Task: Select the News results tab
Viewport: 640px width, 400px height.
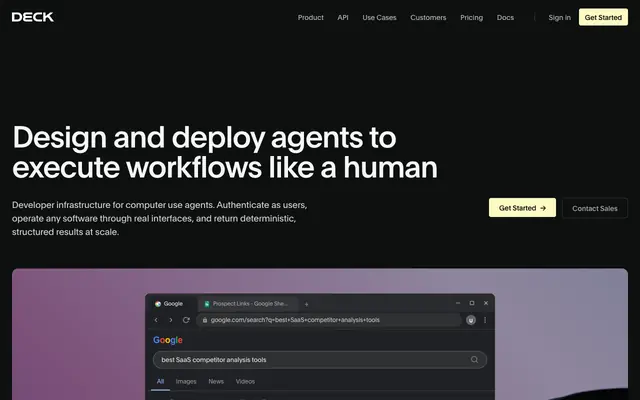Action: (x=216, y=381)
